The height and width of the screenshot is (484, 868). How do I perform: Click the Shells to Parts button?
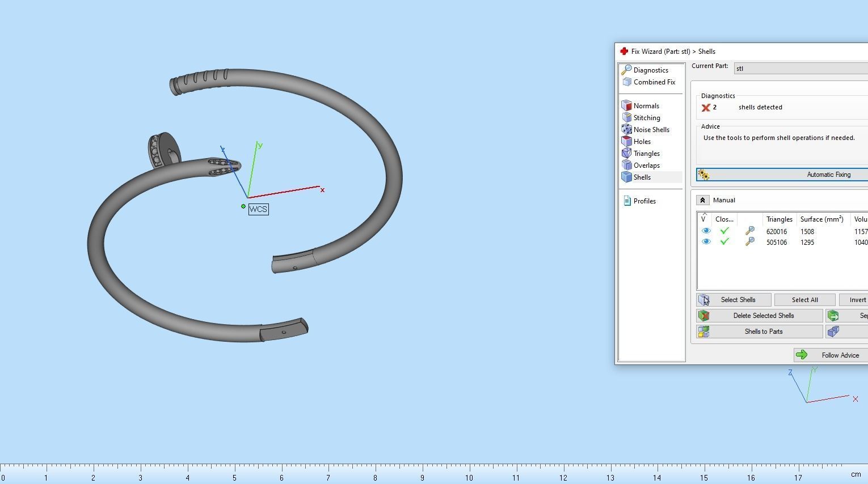[x=760, y=332]
